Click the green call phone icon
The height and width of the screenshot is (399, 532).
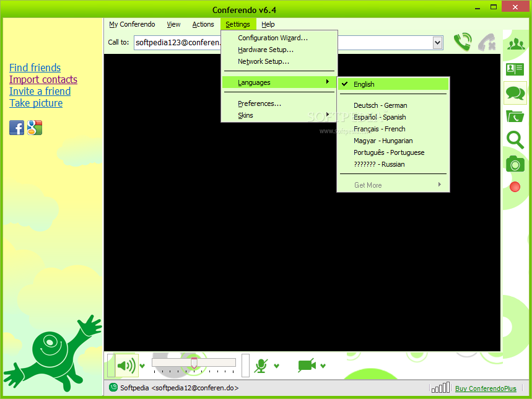click(x=463, y=42)
